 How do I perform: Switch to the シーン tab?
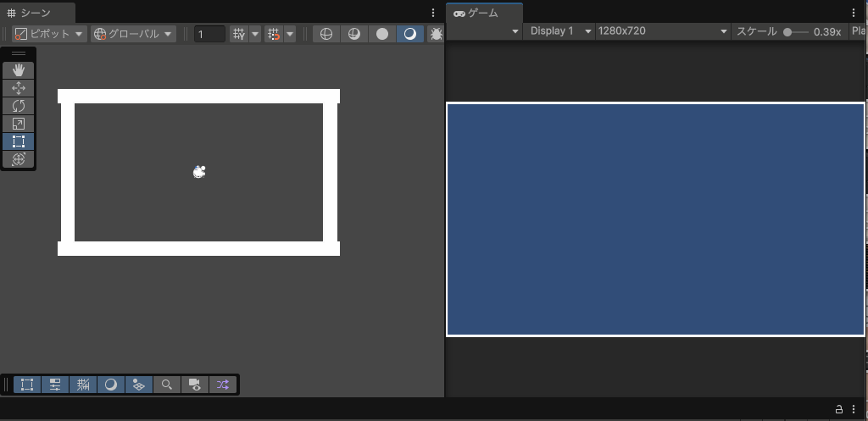(37, 13)
